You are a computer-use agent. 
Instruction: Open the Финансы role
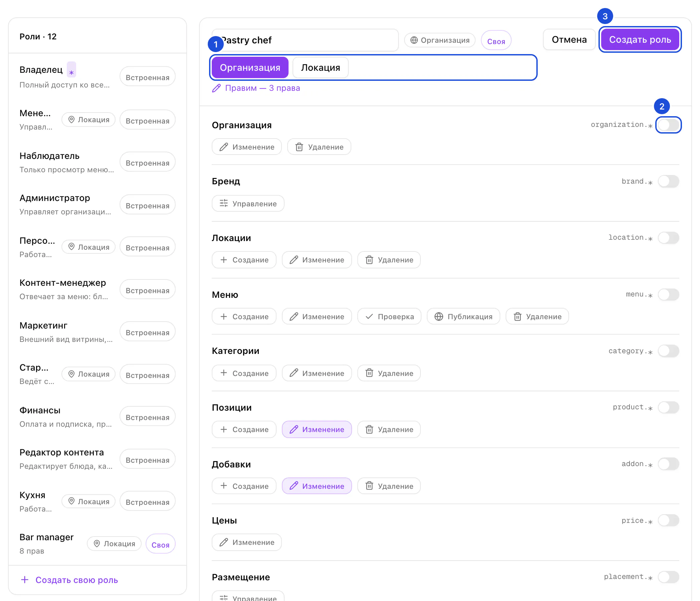(97, 417)
